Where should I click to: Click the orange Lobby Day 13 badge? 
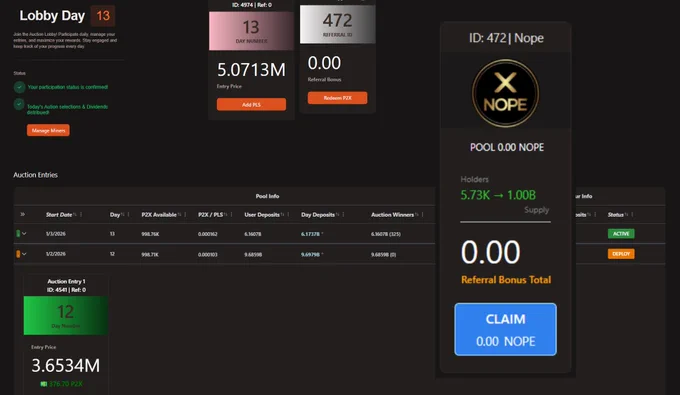(103, 16)
